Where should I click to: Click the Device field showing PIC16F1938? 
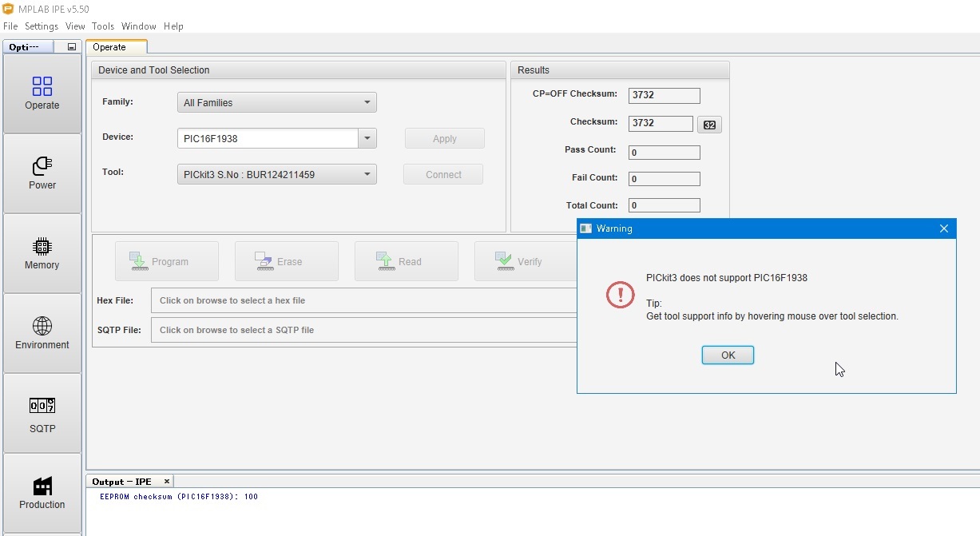268,138
